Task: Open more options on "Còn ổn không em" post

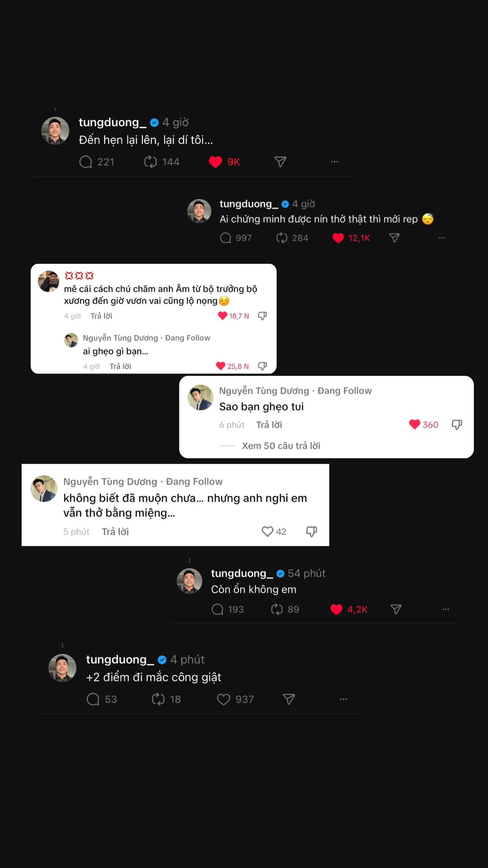Action: 446,609
